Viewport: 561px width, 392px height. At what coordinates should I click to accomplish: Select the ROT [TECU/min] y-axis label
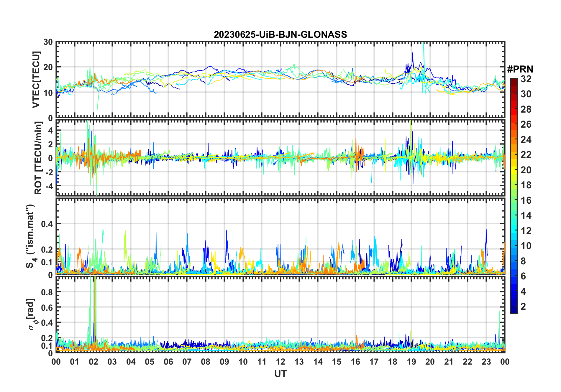tap(38, 158)
